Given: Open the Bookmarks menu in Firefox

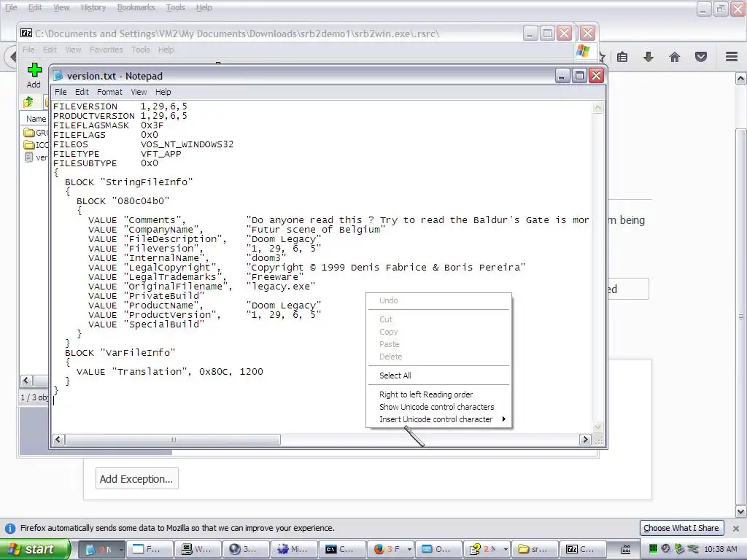Looking at the screenshot, I should [136, 7].
